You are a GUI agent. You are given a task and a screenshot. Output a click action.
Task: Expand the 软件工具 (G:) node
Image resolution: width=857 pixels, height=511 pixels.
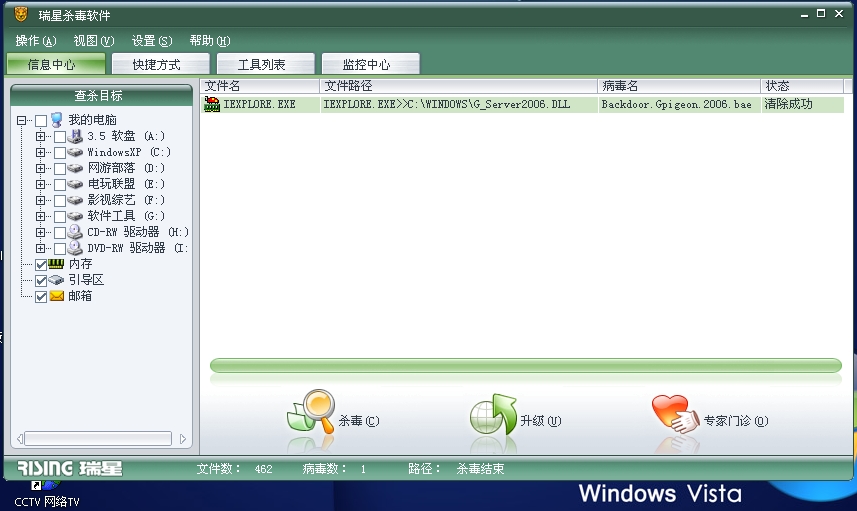click(x=40, y=216)
